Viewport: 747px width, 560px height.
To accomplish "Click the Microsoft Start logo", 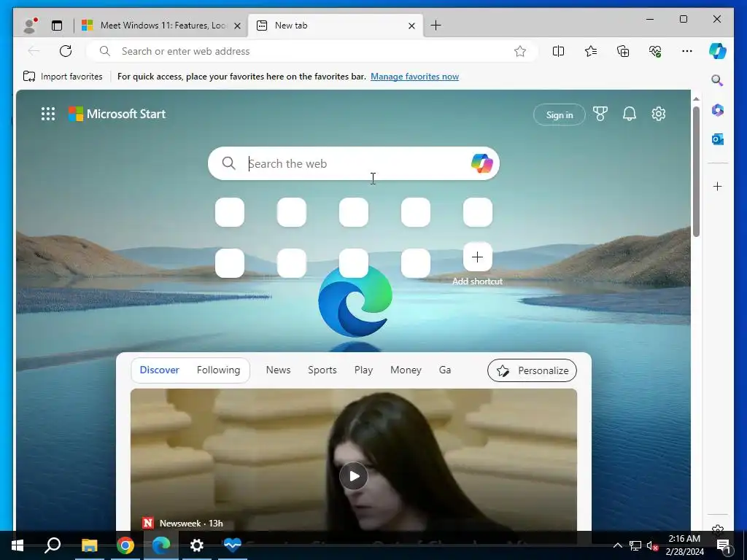I will (117, 114).
